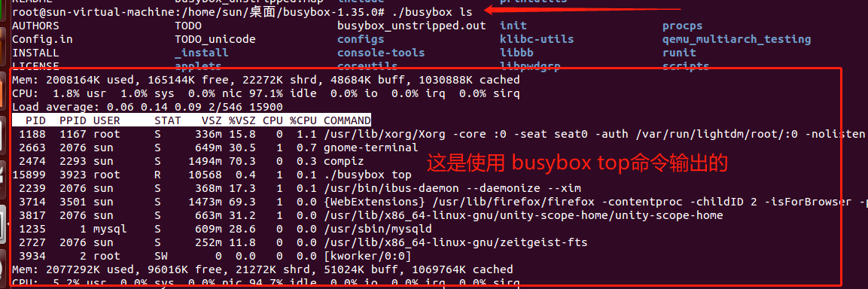Click the %CPU column header
Image resolution: width=868 pixels, height=289 pixels.
tap(303, 120)
